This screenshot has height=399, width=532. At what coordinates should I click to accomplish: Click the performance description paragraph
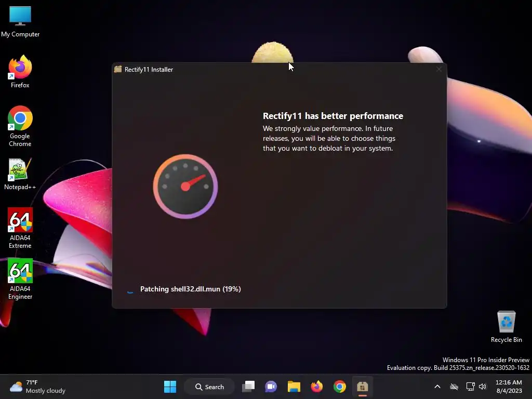[329, 138]
